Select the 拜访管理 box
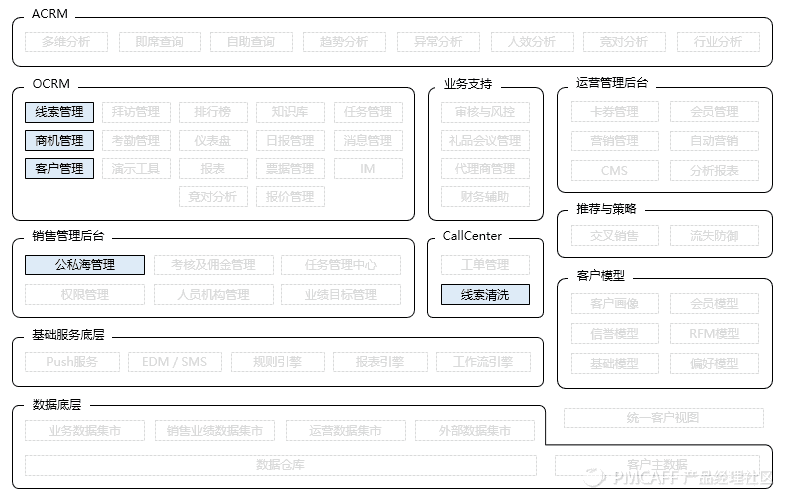The height and width of the screenshot is (498, 785). 136,112
